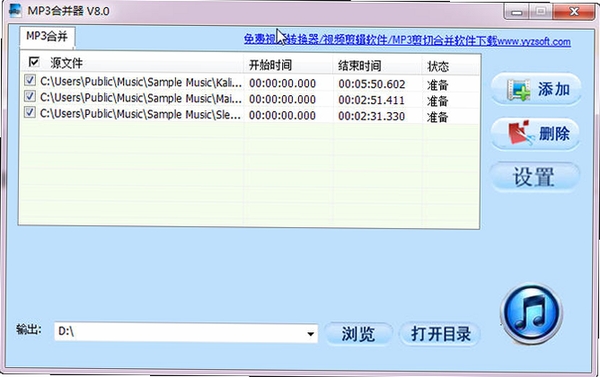
Task: Click the 开始时间 column header
Action: pos(270,65)
